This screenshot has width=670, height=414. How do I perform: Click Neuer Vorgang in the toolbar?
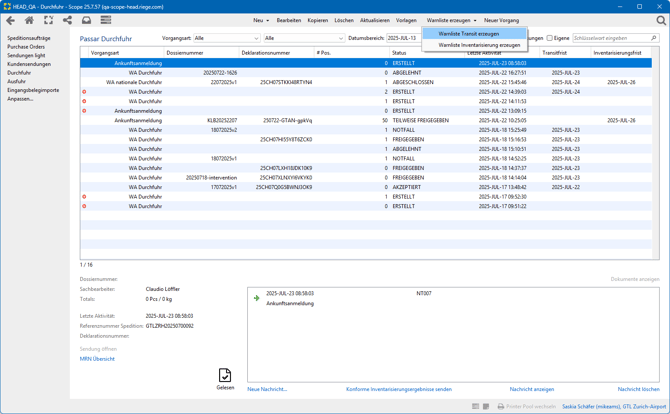(501, 20)
